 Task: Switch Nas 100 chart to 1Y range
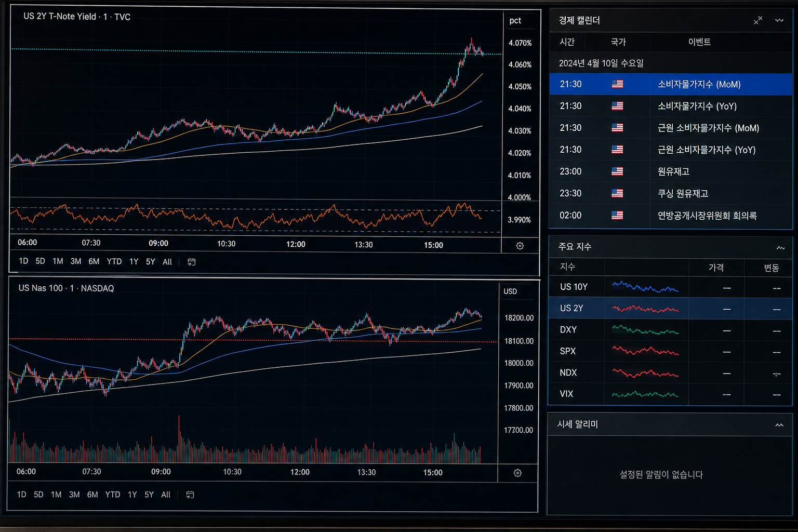pos(132,495)
